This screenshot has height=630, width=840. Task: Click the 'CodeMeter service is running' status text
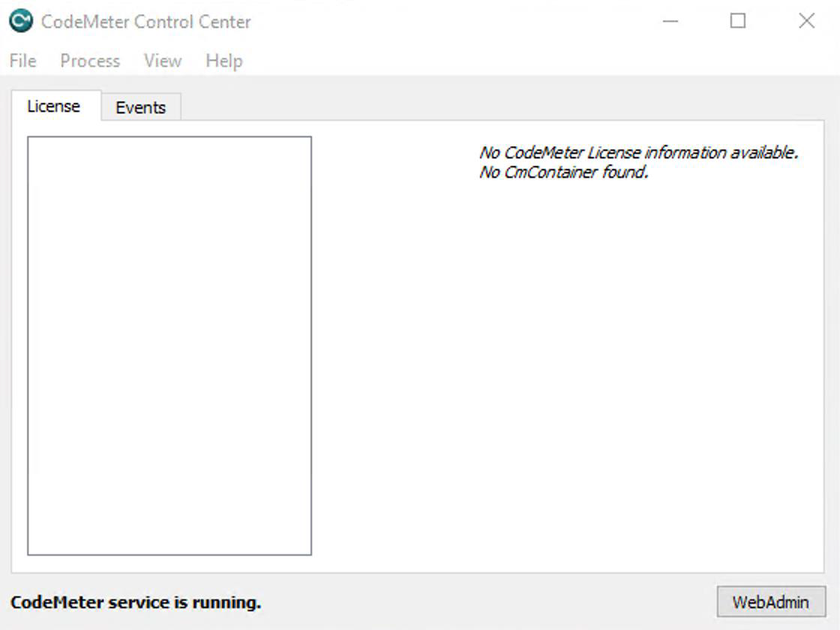point(136,602)
